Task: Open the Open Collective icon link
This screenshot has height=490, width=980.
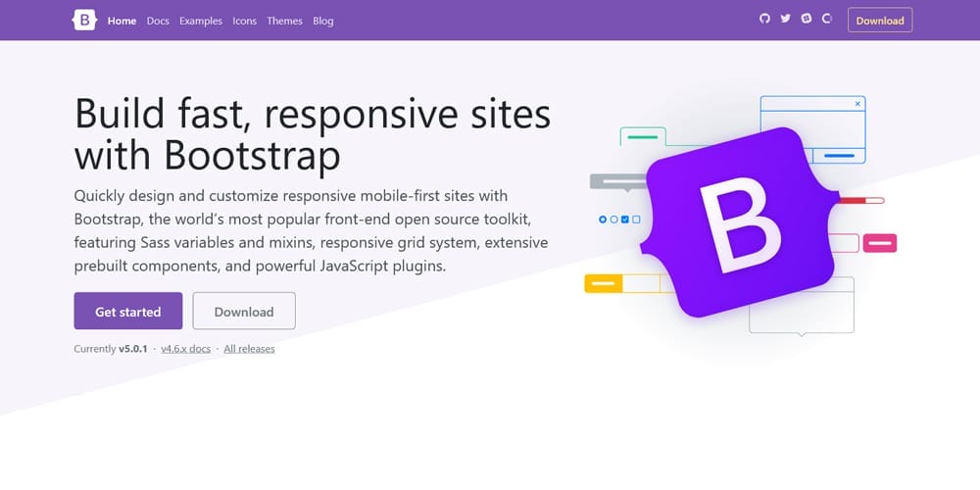Action: [827, 19]
